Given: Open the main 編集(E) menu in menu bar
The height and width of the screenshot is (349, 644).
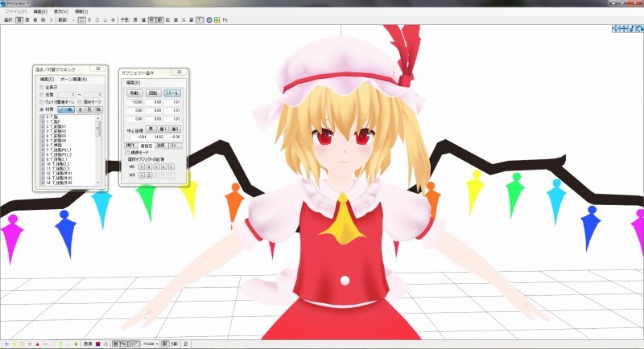Looking at the screenshot, I should click(39, 11).
